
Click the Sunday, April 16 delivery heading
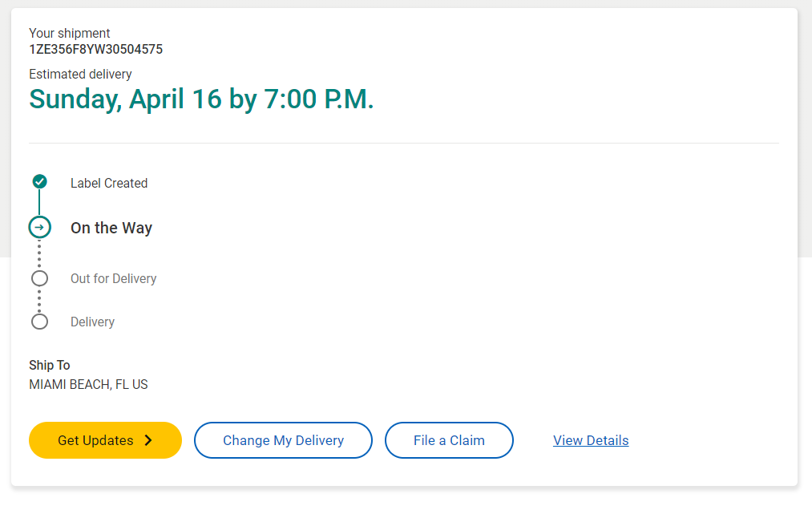pos(201,99)
